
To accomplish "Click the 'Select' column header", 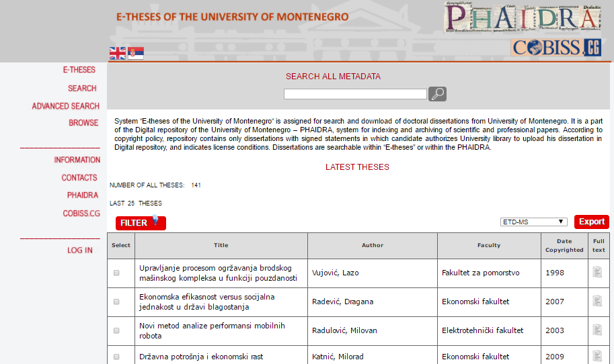I will pyautogui.click(x=121, y=246).
